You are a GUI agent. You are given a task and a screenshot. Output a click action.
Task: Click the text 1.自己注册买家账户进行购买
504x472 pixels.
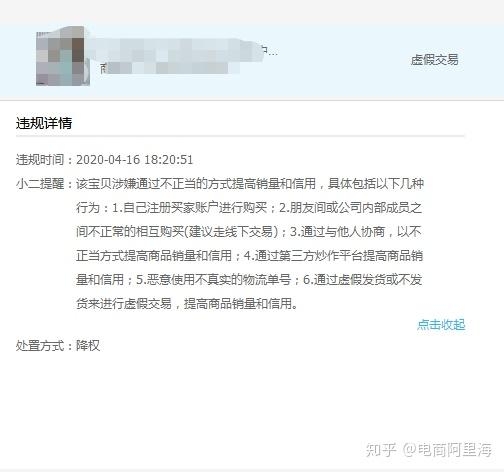[189, 208]
